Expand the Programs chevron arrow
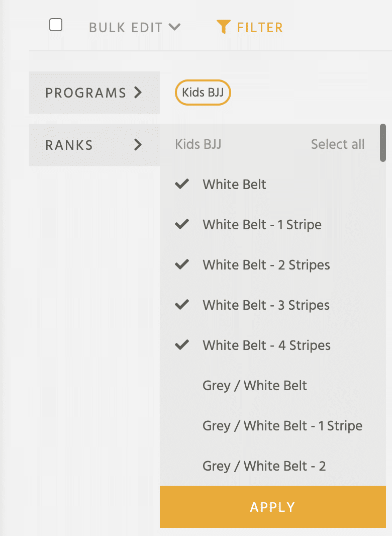 tap(138, 93)
